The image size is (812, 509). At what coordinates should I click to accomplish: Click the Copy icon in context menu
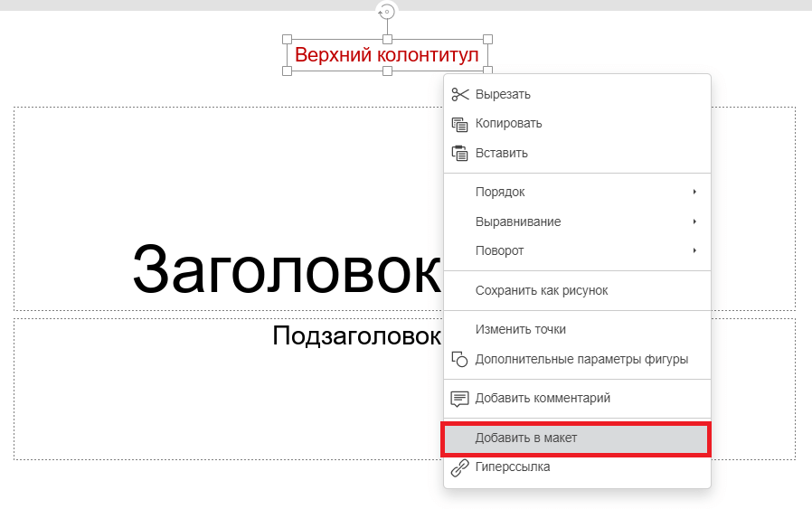click(x=460, y=124)
